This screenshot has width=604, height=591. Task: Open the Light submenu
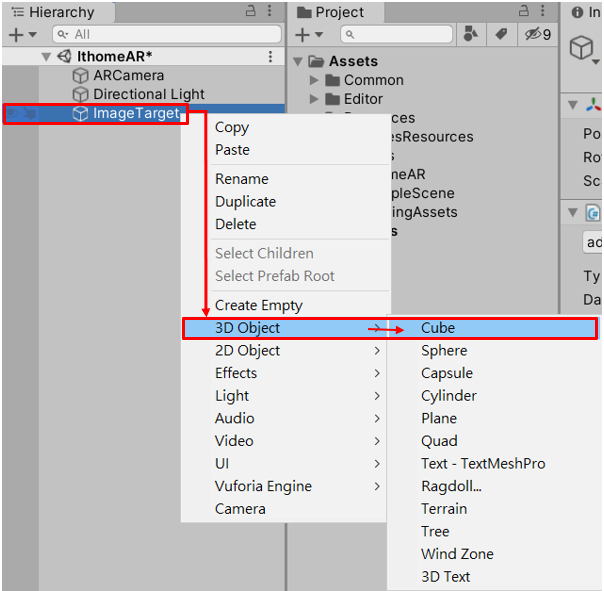point(284,396)
